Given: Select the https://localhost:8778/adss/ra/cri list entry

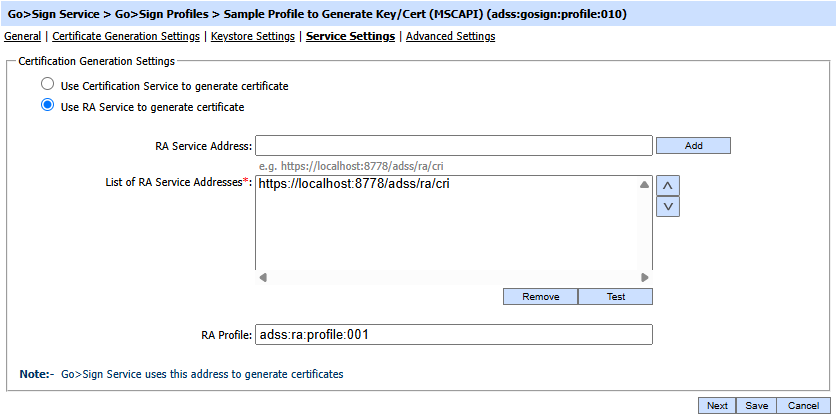Looking at the screenshot, I should point(353,185).
